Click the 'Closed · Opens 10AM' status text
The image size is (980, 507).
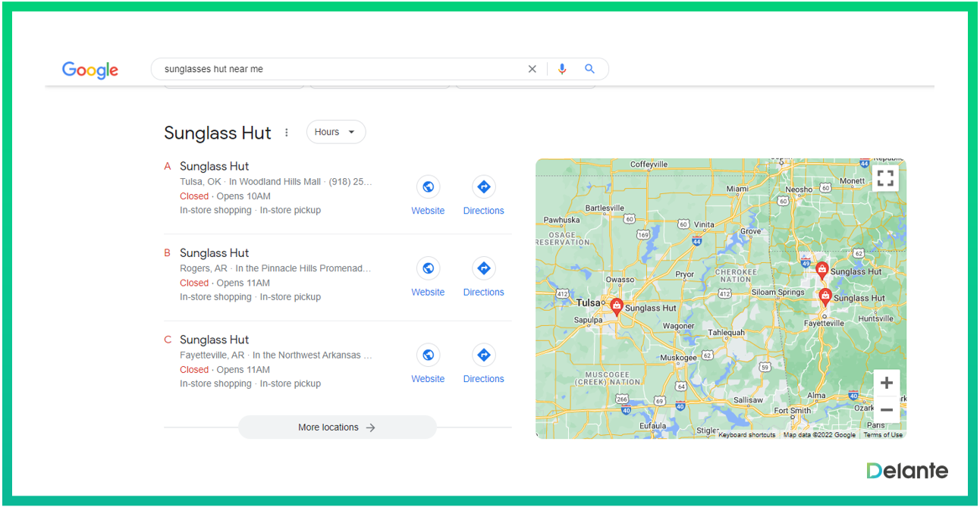tap(225, 196)
